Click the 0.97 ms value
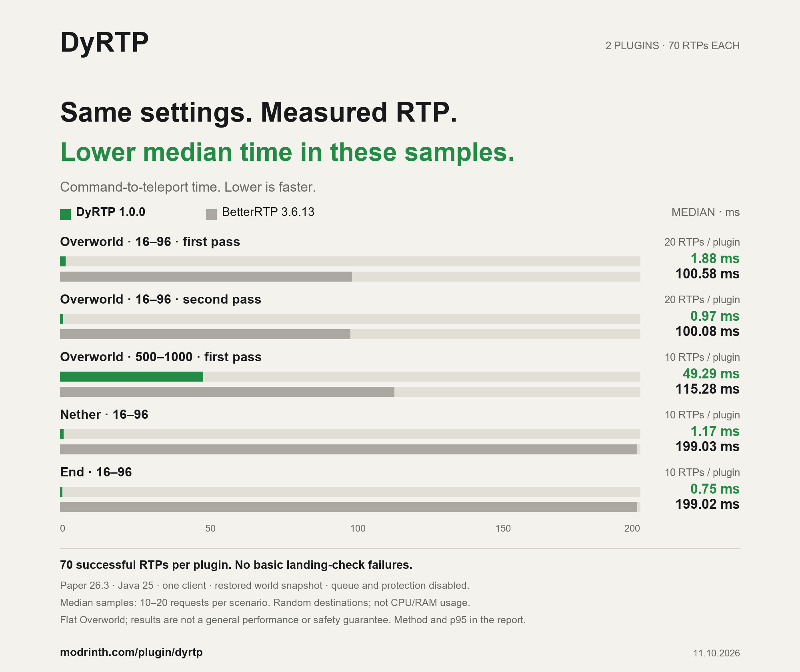Image resolution: width=800 pixels, height=672 pixels. point(715,316)
